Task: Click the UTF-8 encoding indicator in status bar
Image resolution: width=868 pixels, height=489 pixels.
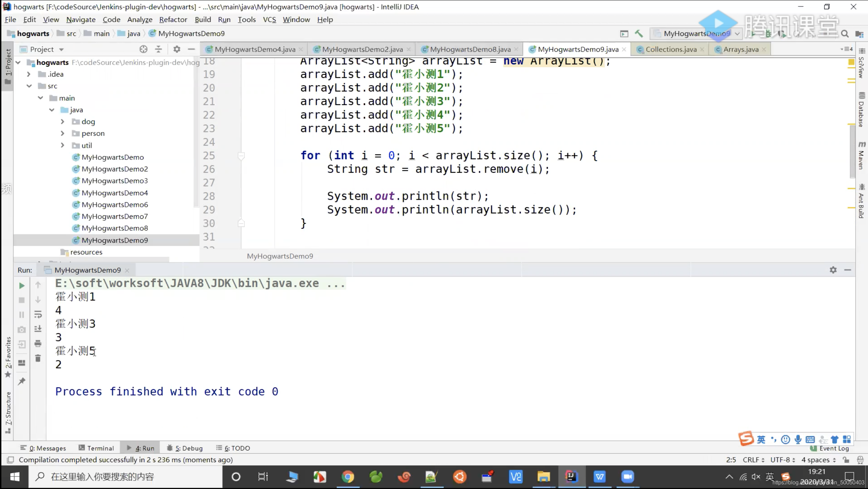Action: pyautogui.click(x=779, y=460)
